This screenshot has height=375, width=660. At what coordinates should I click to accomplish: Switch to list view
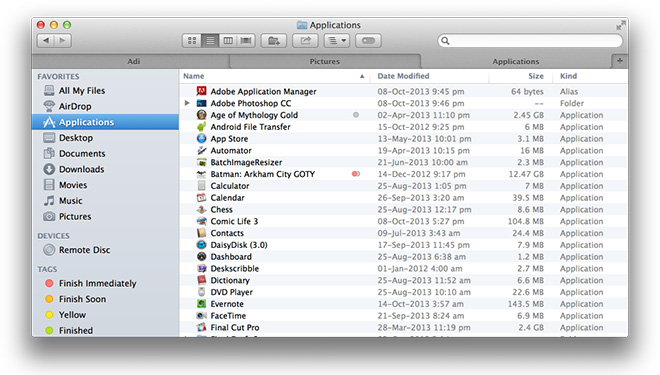coord(210,40)
